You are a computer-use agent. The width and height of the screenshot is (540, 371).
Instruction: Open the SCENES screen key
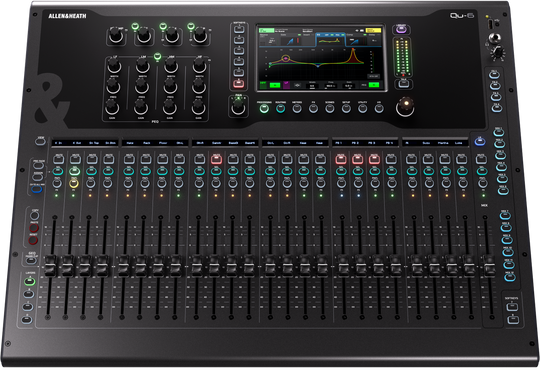[330, 109]
